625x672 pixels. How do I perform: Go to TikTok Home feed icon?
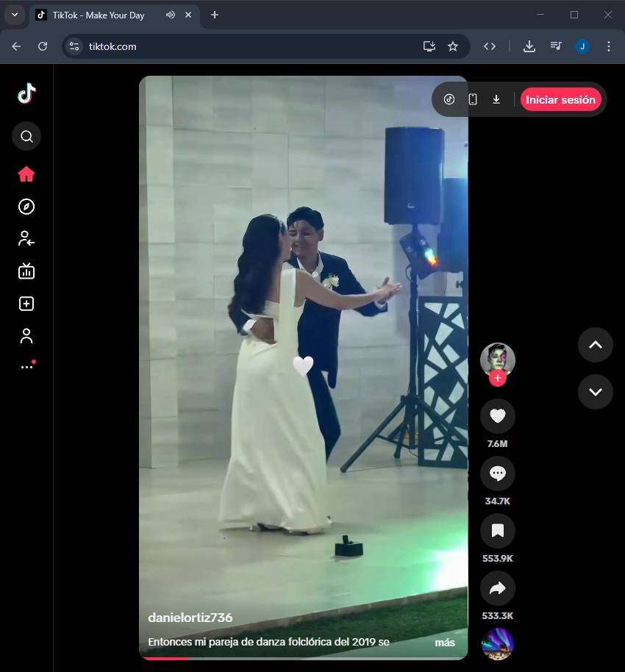tap(26, 174)
